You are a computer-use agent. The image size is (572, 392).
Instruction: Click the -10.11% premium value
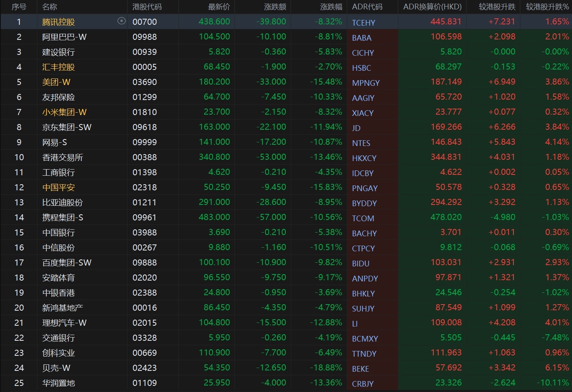click(x=553, y=383)
